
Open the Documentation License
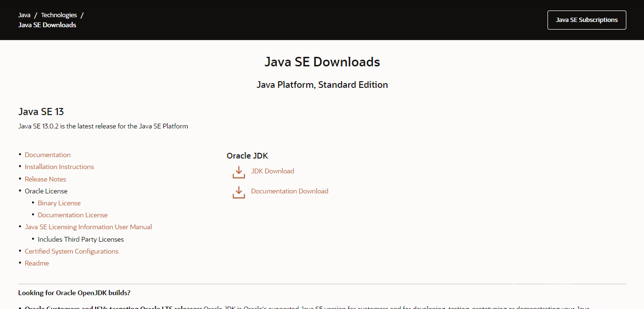[73, 214]
